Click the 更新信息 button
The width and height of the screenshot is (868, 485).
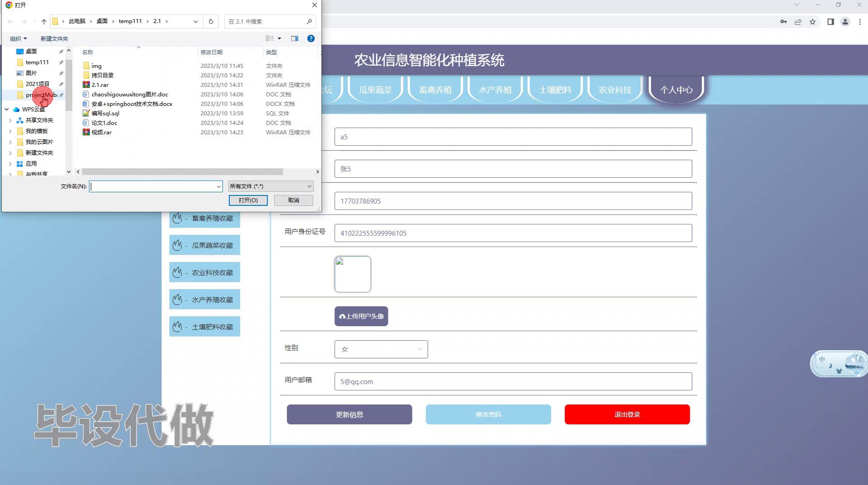[349, 414]
